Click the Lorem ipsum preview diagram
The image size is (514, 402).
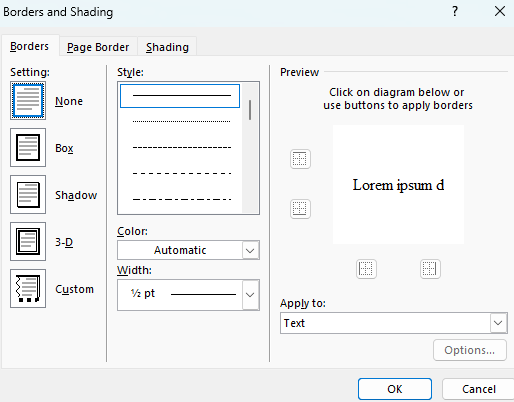point(398,185)
